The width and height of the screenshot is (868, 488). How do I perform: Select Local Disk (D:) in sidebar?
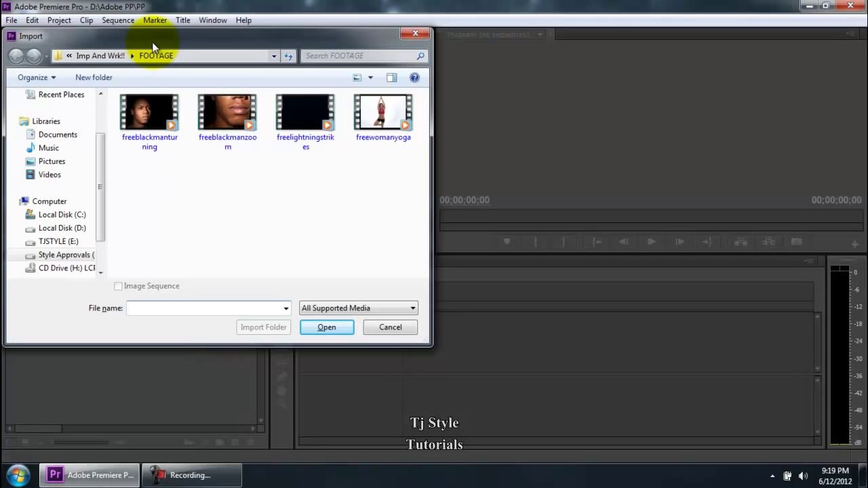(x=62, y=228)
